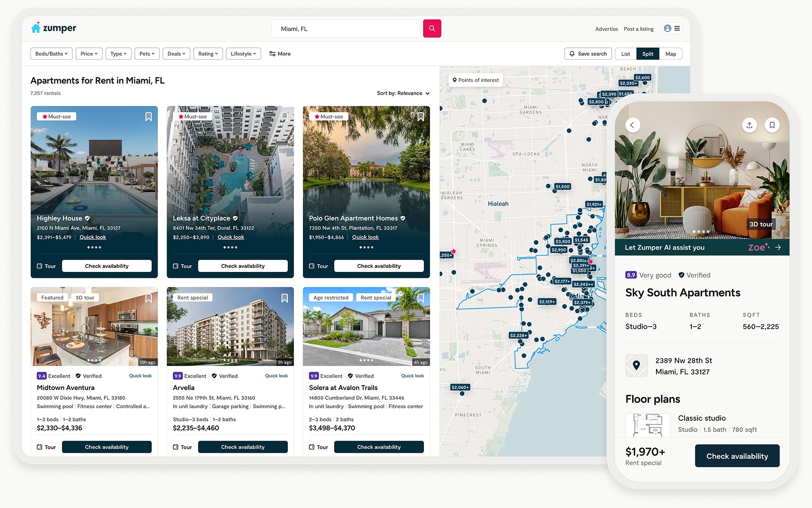Click the Tour calendar for Highley House
This screenshot has height=508, width=812.
[46, 266]
